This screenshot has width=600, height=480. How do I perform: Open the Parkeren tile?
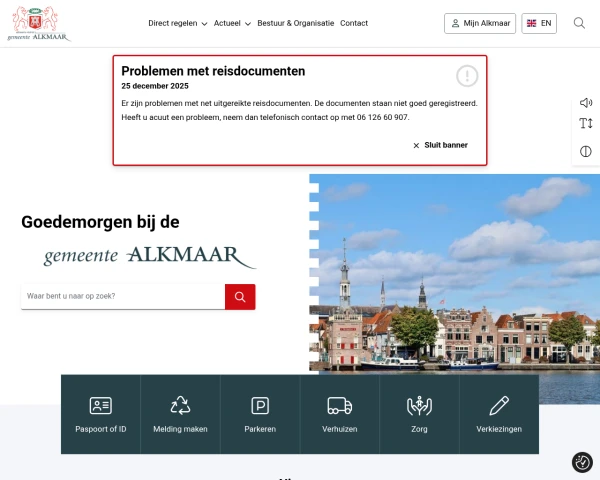tap(260, 414)
